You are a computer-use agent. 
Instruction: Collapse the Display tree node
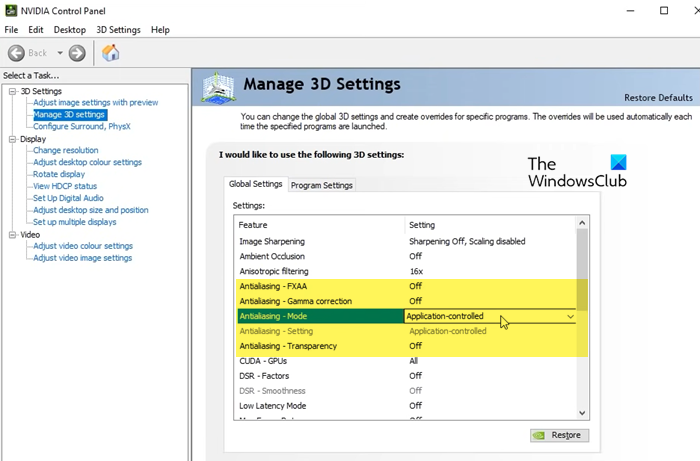point(12,139)
